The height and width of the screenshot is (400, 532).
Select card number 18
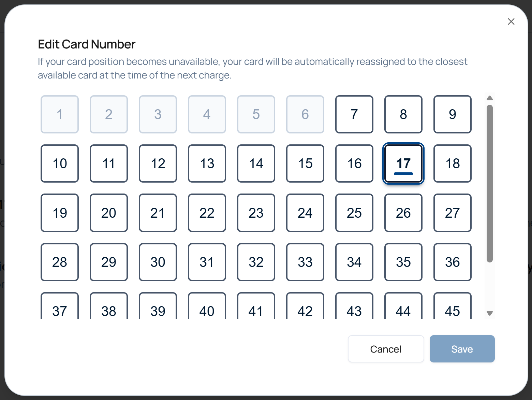(452, 163)
